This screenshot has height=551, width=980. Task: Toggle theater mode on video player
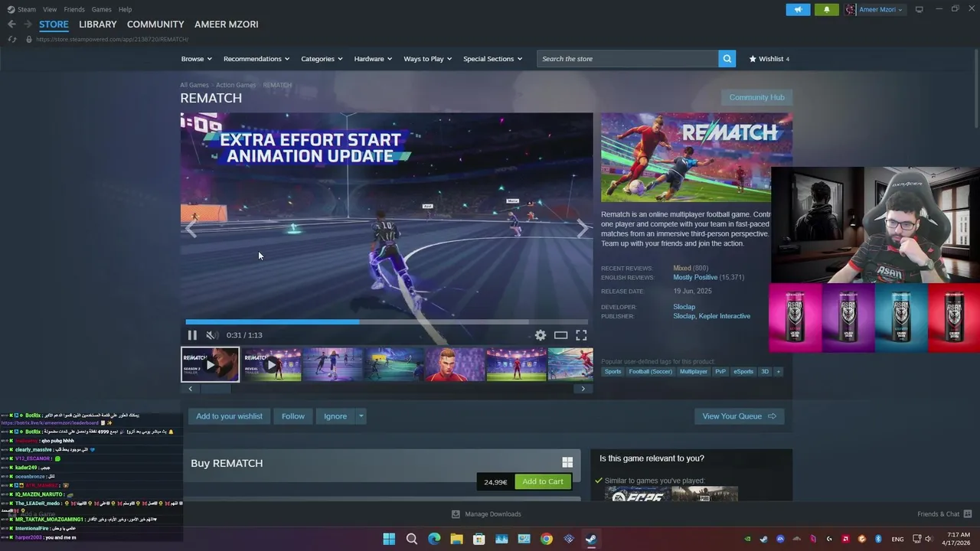(x=561, y=335)
